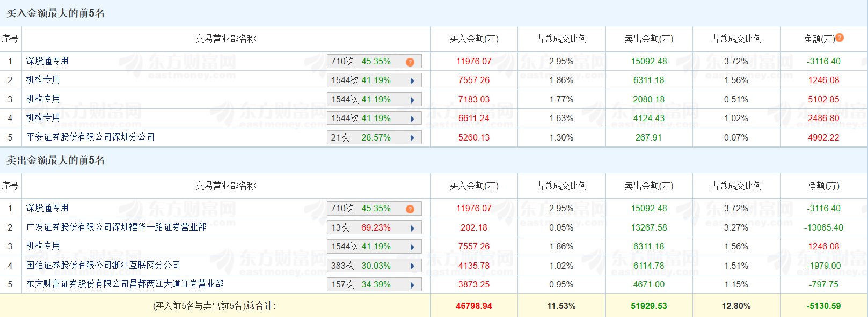Expand buy-table row 2 机构专用 arrow
The image size is (868, 317).
coord(412,81)
